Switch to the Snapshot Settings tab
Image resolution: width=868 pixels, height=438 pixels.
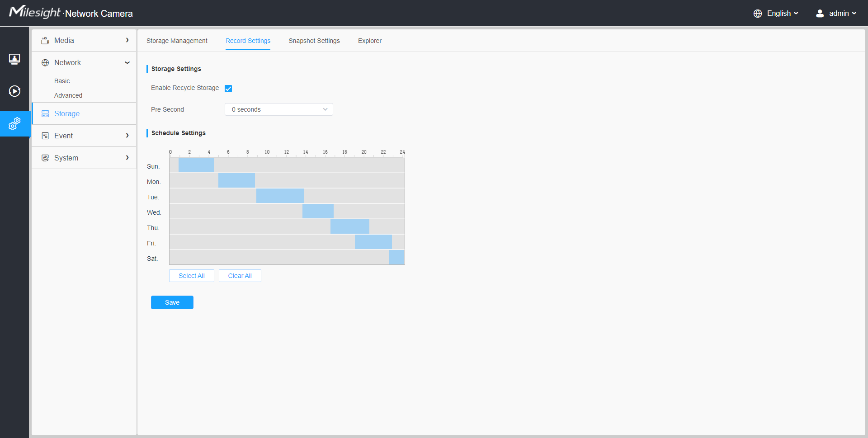(x=314, y=41)
